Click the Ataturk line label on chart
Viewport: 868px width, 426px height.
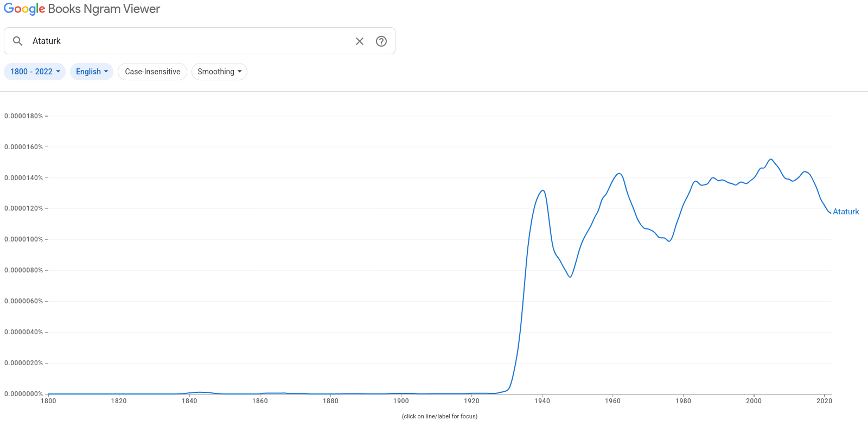tap(846, 212)
